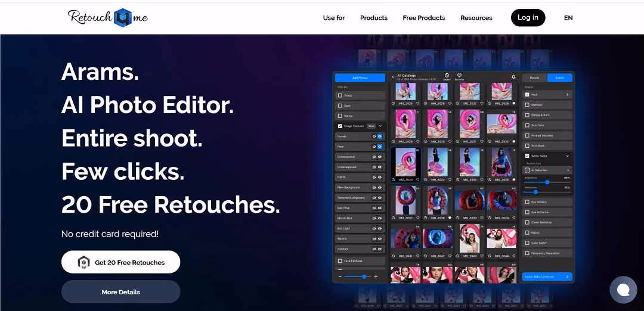This screenshot has width=644, height=311.
Task: Adjust the thumbnail zoom slider handle
Action: [x=364, y=277]
